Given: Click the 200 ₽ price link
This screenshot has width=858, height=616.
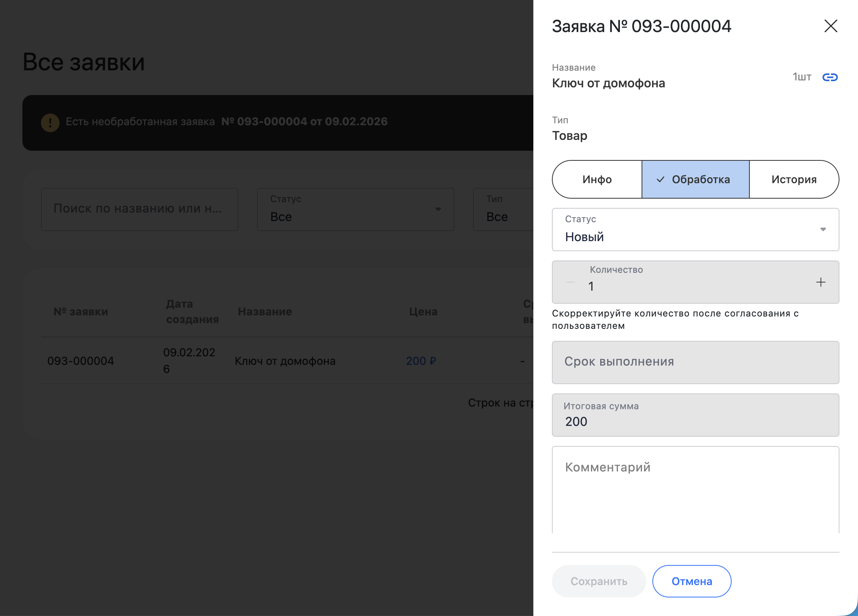Looking at the screenshot, I should click(421, 361).
